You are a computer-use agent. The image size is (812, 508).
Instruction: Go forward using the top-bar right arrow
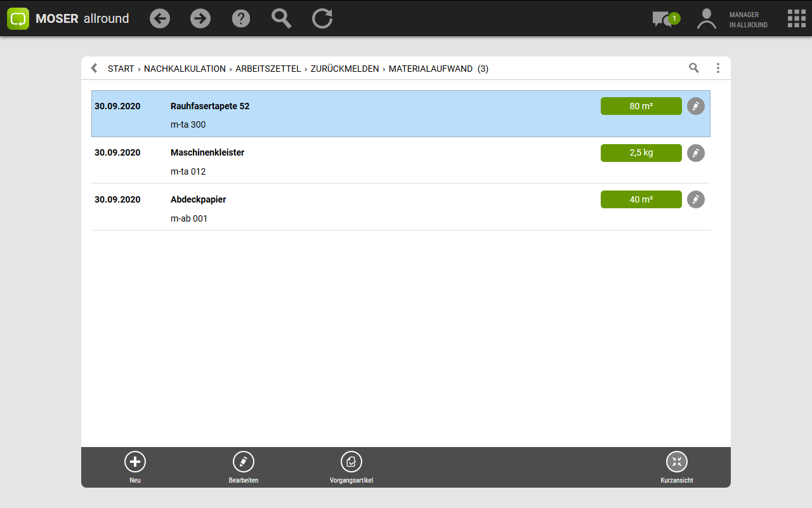(200, 18)
